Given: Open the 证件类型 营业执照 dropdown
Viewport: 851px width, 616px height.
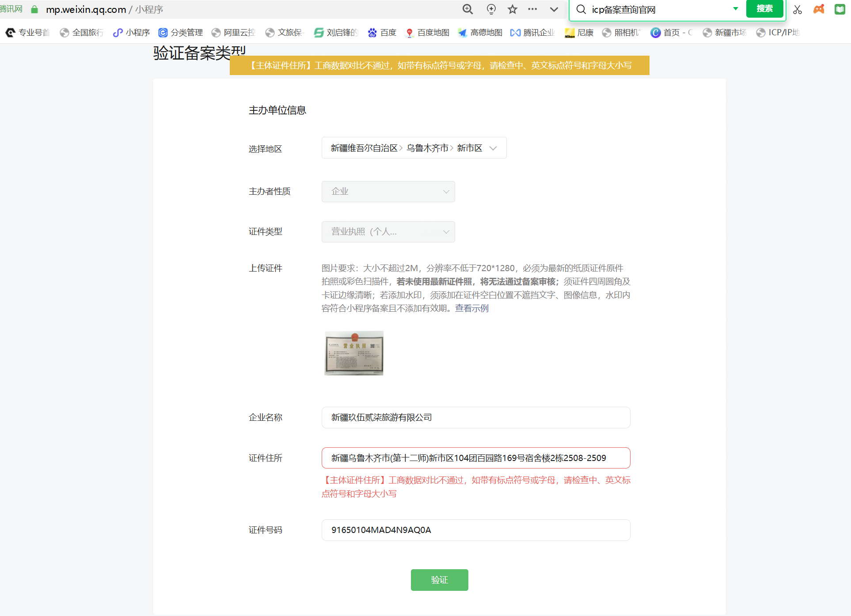Looking at the screenshot, I should click(388, 232).
